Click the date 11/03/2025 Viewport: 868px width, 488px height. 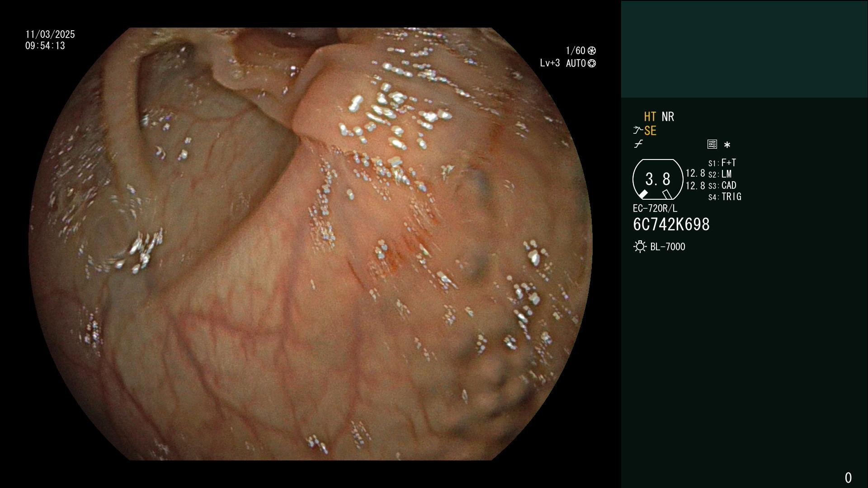pyautogui.click(x=50, y=34)
